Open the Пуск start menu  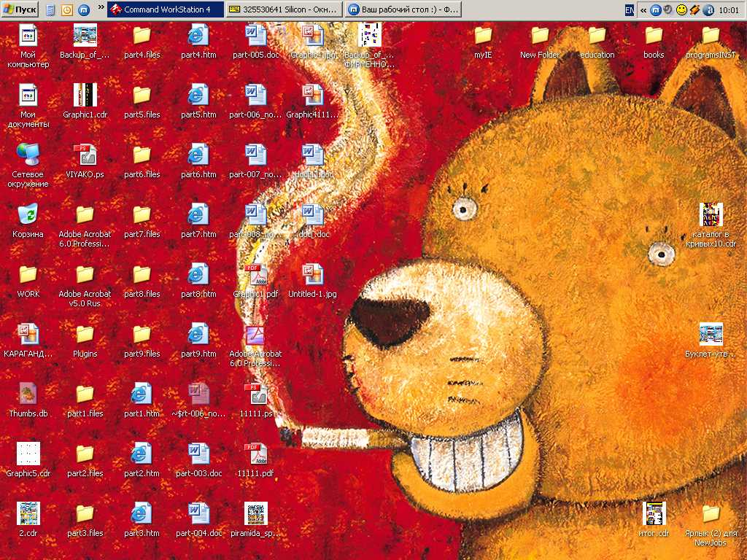tap(20, 9)
